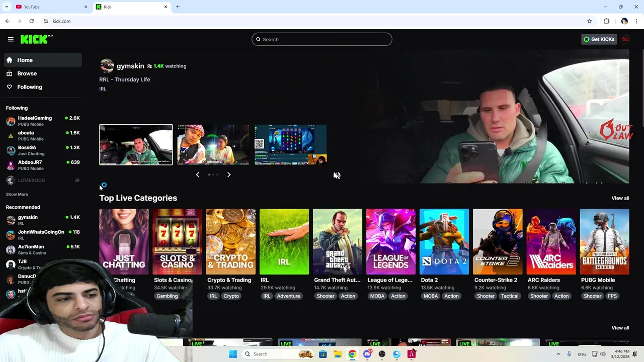This screenshot has width=644, height=362.
Task: Open the Windows Start menu
Action: 232,354
